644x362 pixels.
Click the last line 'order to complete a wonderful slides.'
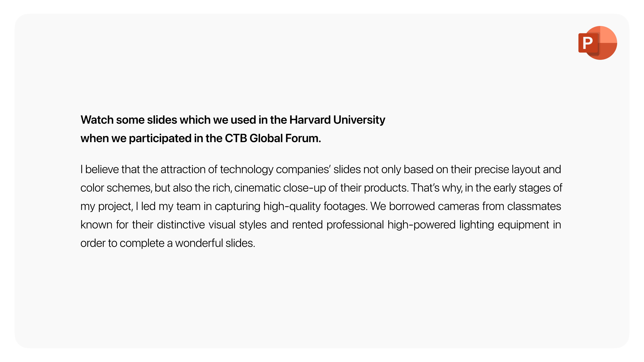pyautogui.click(x=168, y=243)
